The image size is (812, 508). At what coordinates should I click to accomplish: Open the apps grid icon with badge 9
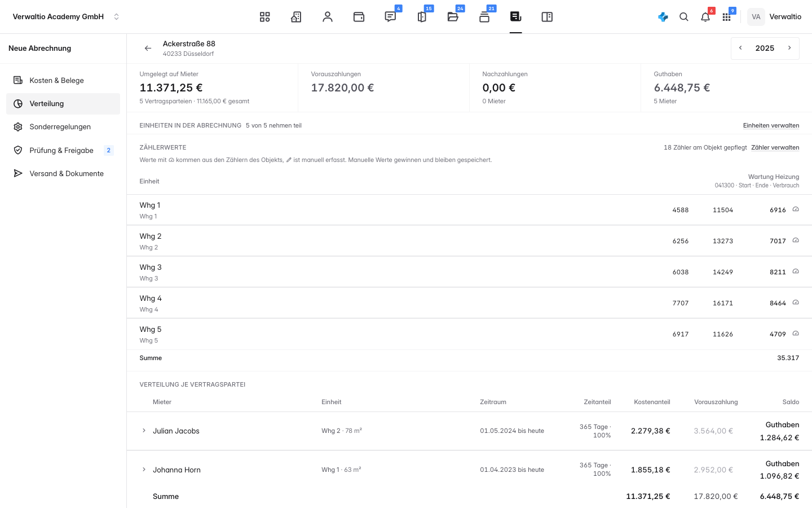pyautogui.click(x=727, y=17)
